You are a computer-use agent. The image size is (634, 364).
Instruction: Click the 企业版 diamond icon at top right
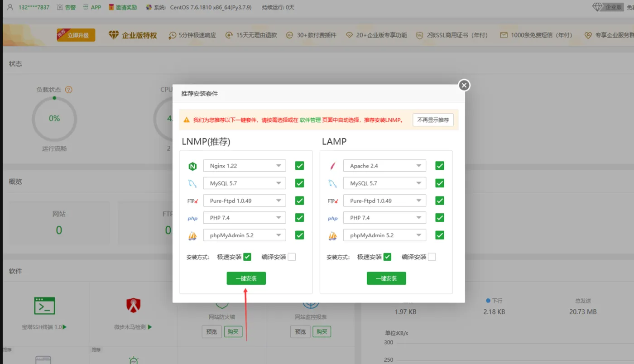point(598,7)
